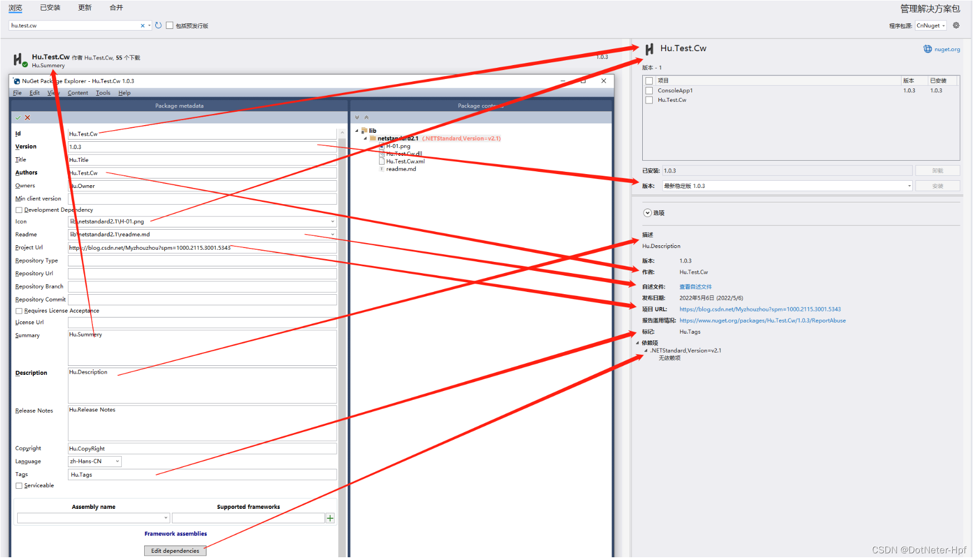This screenshot has height=560, width=975.
Task: Click the H logo in details pane
Action: (x=649, y=49)
